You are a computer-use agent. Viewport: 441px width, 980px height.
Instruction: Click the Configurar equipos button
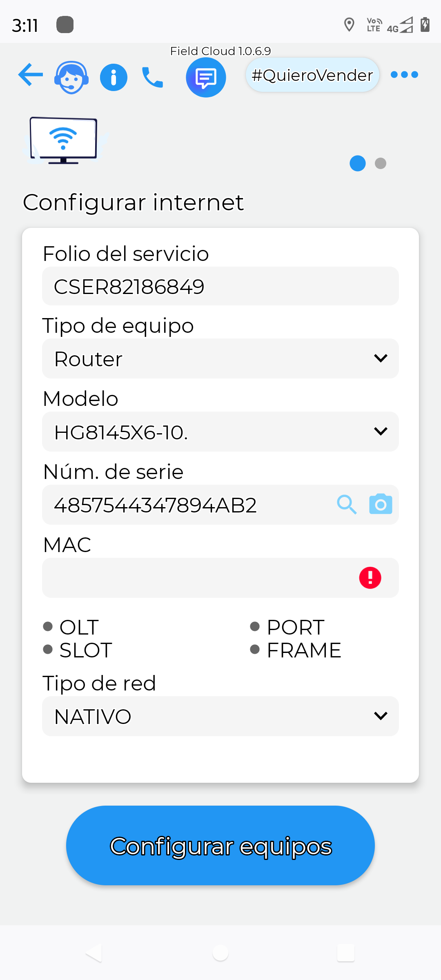(220, 845)
